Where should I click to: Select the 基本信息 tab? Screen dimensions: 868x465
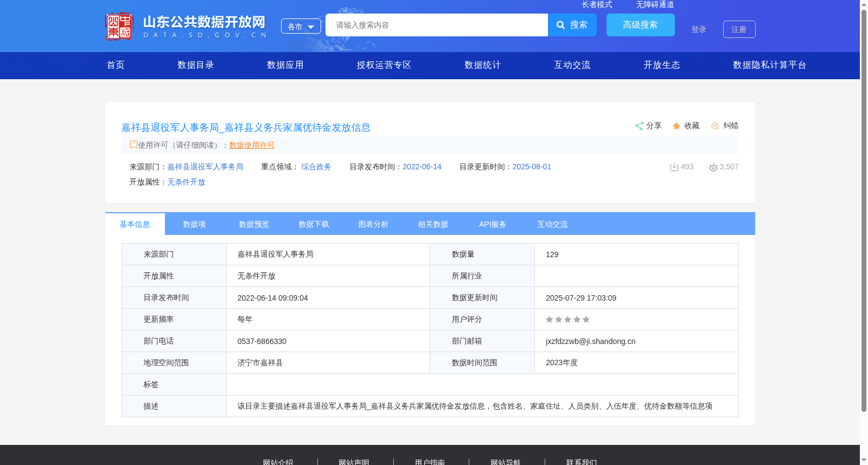pos(135,224)
